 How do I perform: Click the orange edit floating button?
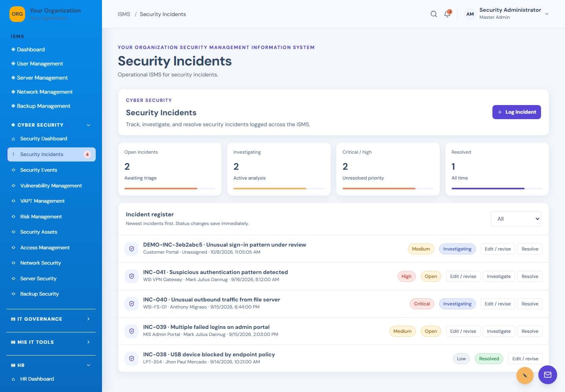click(x=525, y=376)
